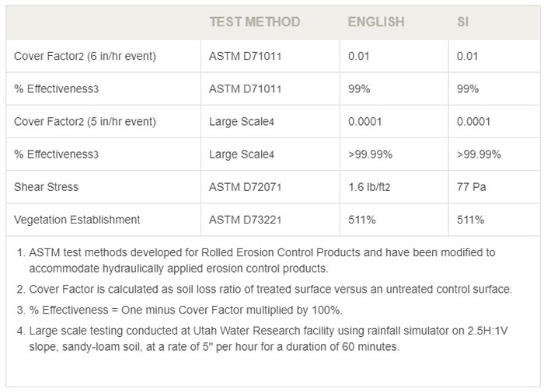544x392 pixels.
Task: Select the ASTM D73221 test method cell
Action: [245, 220]
